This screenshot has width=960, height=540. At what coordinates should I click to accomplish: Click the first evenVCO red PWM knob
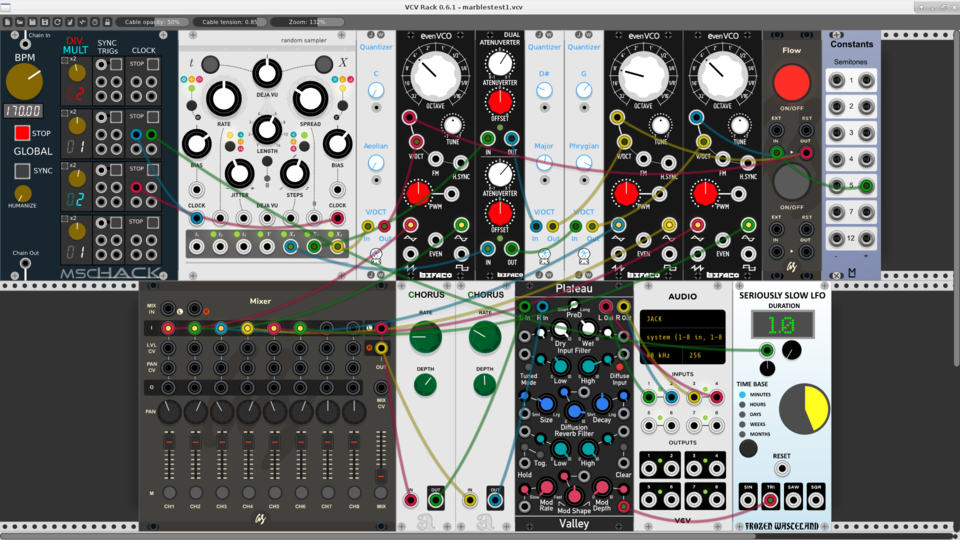pyautogui.click(x=418, y=193)
